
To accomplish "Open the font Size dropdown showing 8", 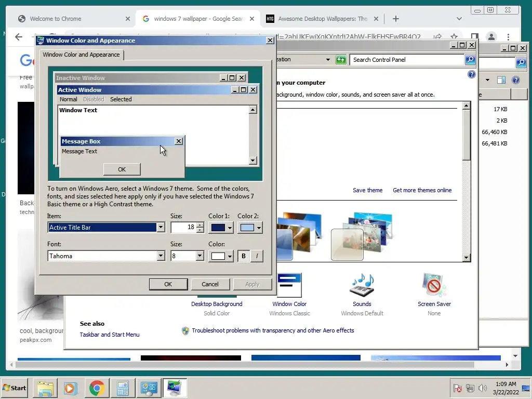I will point(200,256).
